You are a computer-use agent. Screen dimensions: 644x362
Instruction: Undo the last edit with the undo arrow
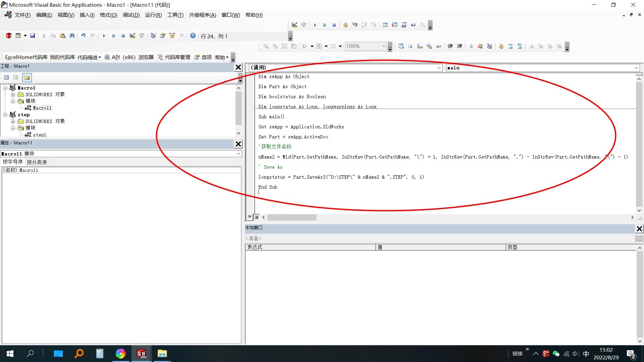[x=84, y=36]
